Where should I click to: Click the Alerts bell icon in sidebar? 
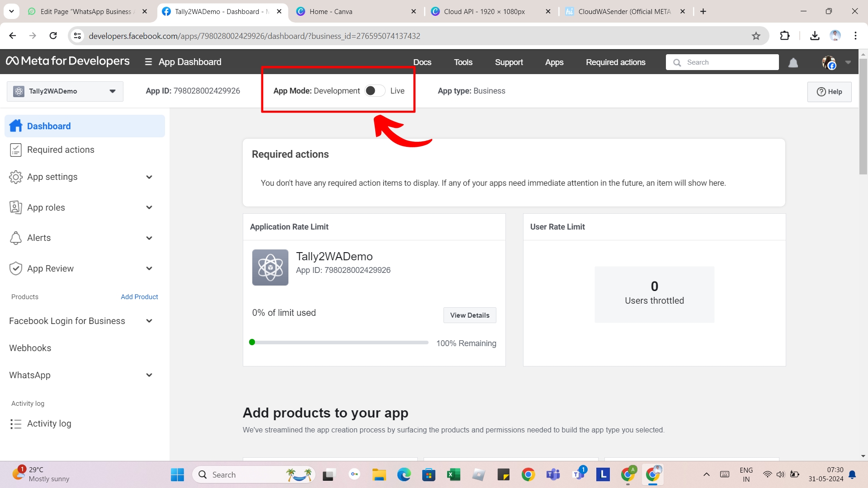tap(16, 238)
